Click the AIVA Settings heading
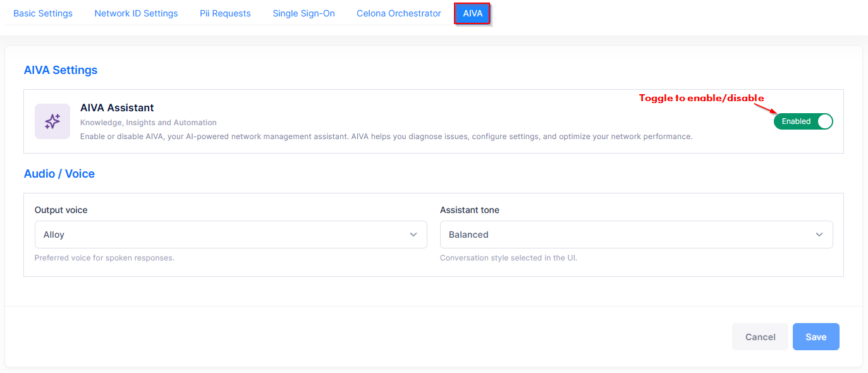Viewport: 868px width, 373px height. [x=61, y=70]
